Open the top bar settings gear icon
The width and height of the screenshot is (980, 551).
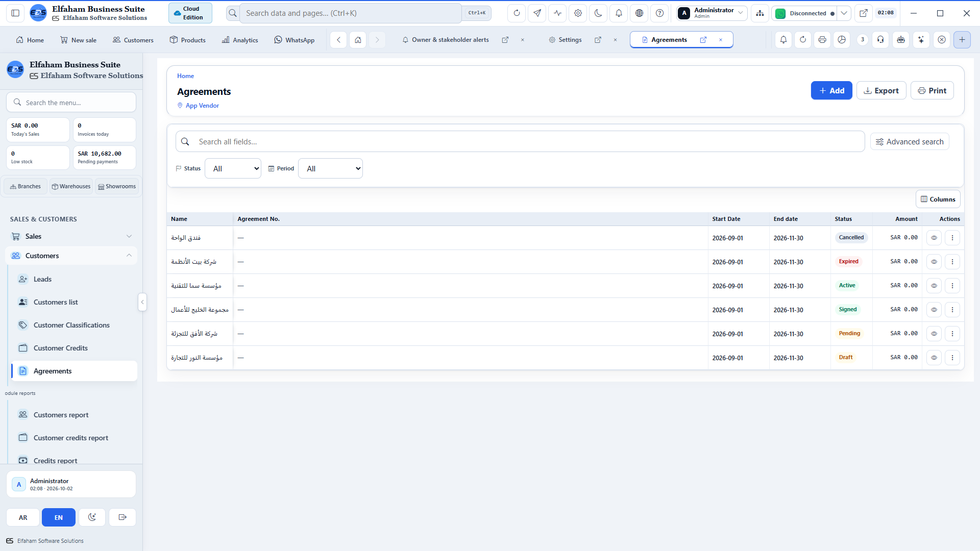point(578,13)
